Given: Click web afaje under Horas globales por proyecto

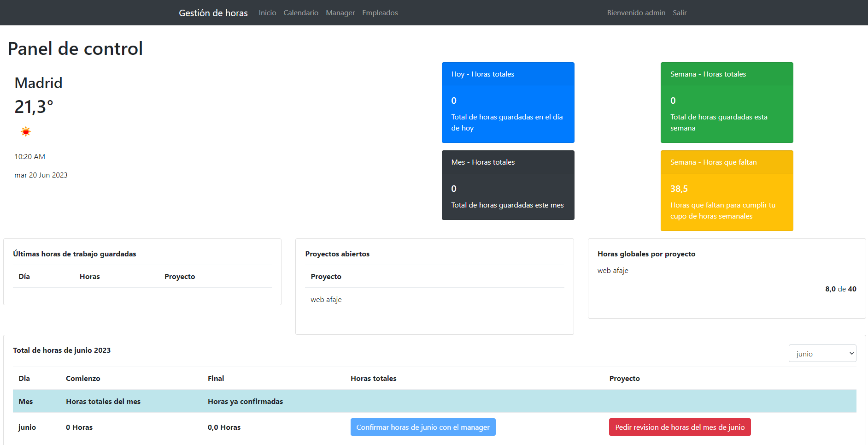Looking at the screenshot, I should pos(613,271).
